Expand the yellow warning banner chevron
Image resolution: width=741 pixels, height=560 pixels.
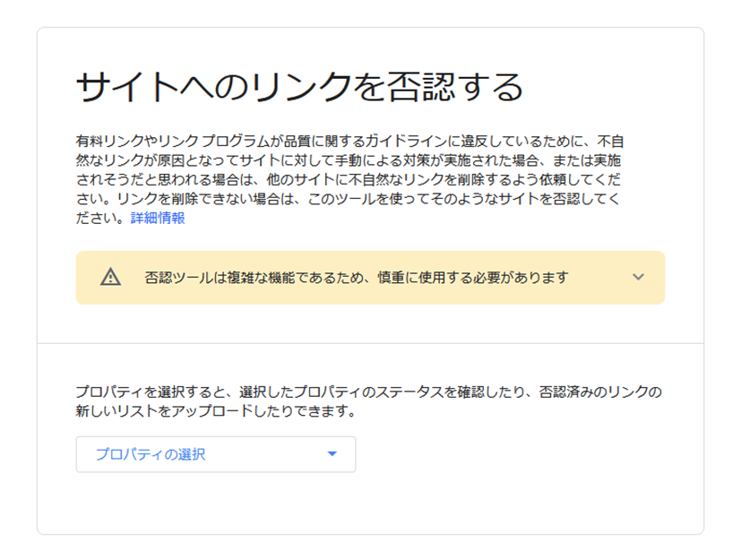click(x=639, y=278)
